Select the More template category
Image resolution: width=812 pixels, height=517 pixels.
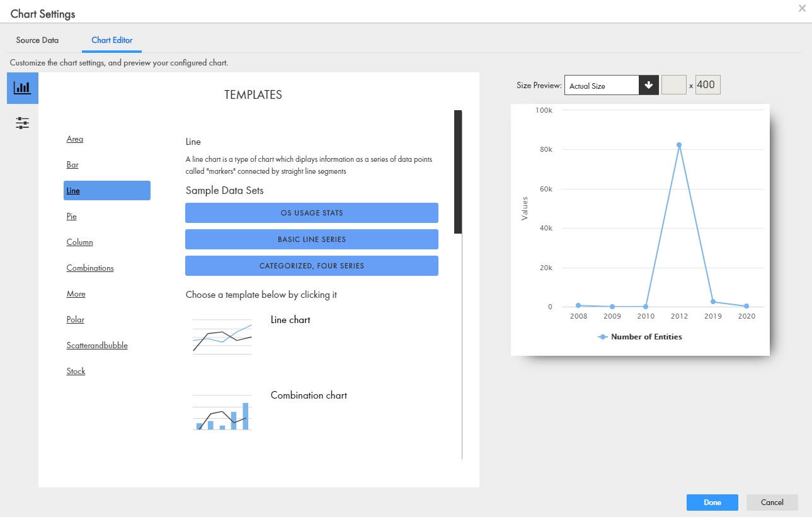76,294
